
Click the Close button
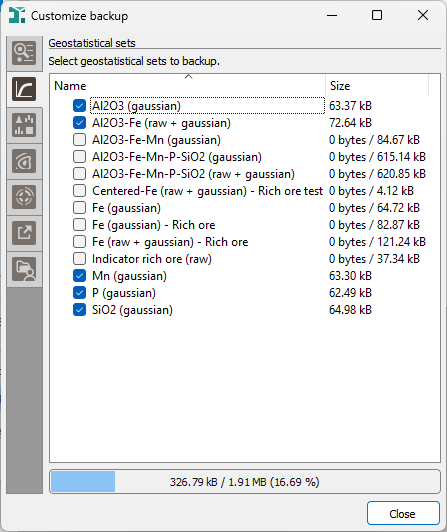(403, 513)
